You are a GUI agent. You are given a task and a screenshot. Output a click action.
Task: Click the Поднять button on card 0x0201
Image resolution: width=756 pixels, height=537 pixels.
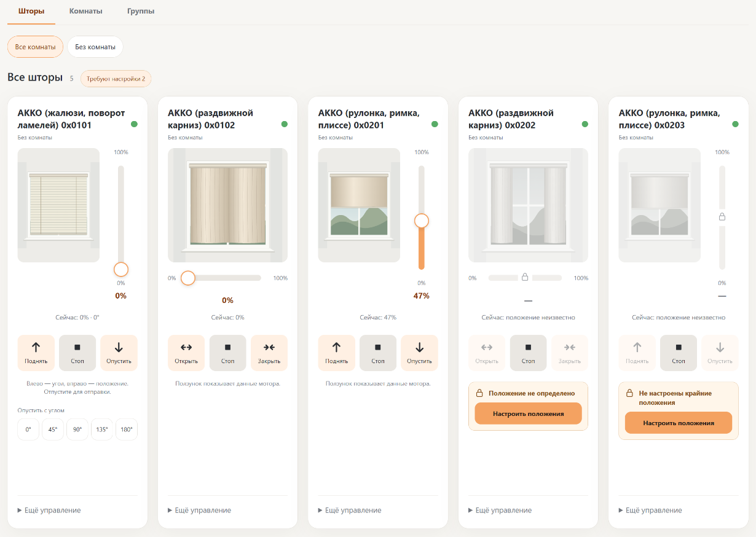tap(336, 353)
